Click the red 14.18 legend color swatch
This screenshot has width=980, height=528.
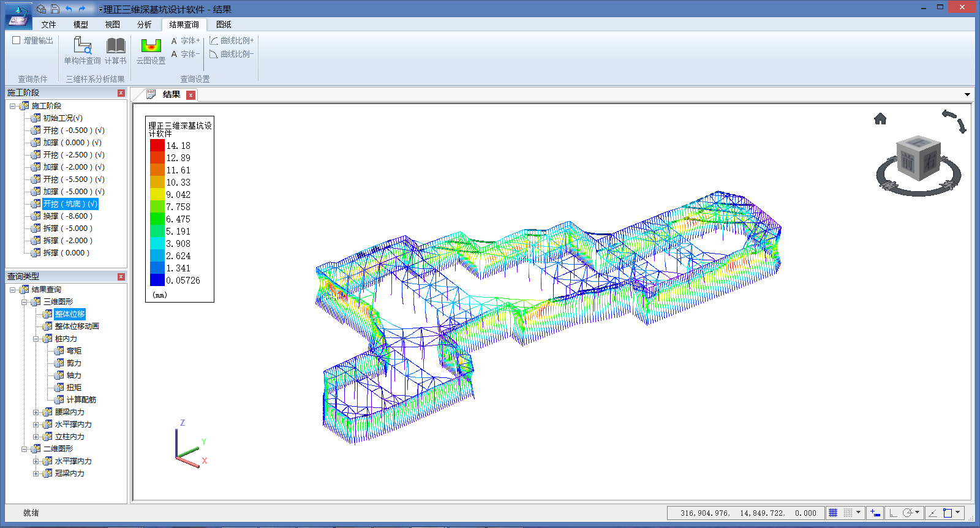click(157, 145)
